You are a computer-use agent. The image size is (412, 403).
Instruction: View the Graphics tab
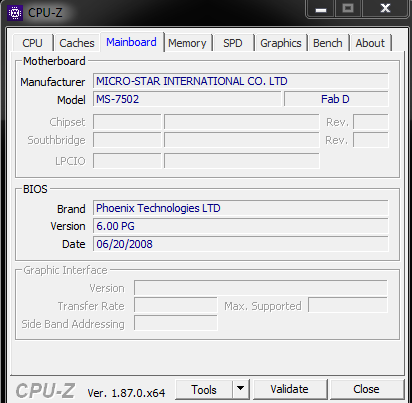click(281, 43)
